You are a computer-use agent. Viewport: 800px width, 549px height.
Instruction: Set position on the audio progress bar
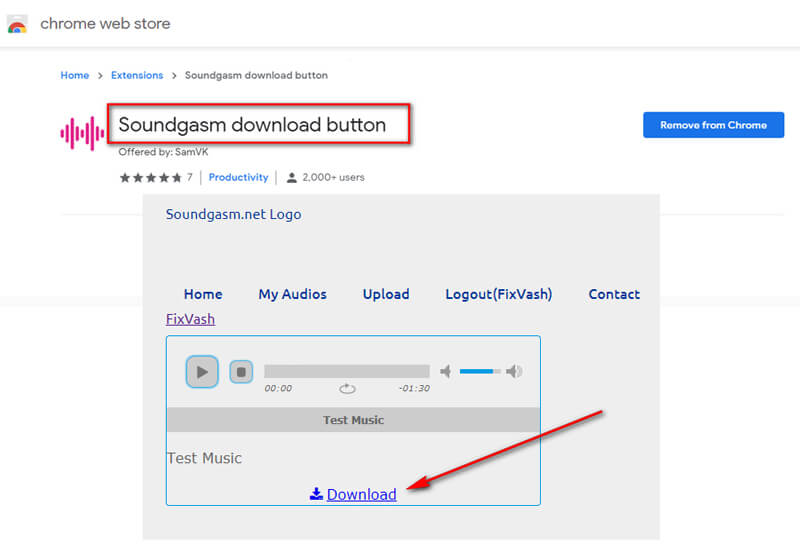[346, 371]
